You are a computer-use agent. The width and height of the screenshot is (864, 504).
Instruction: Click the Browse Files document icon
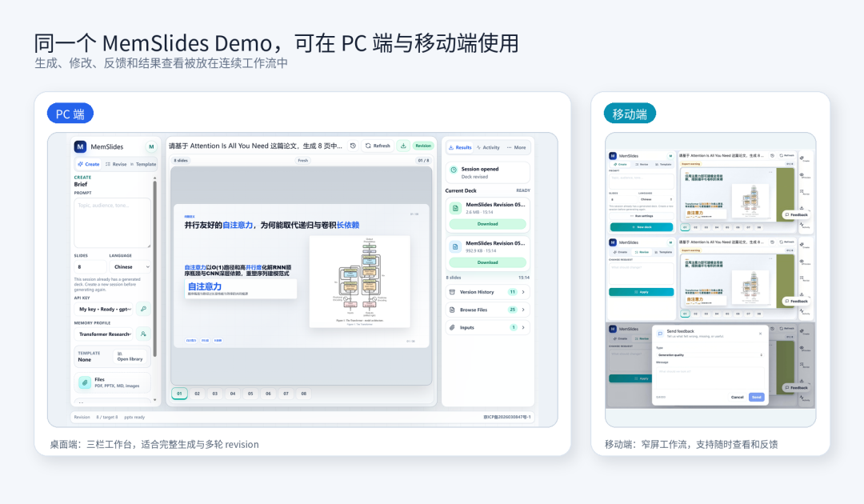pos(452,310)
